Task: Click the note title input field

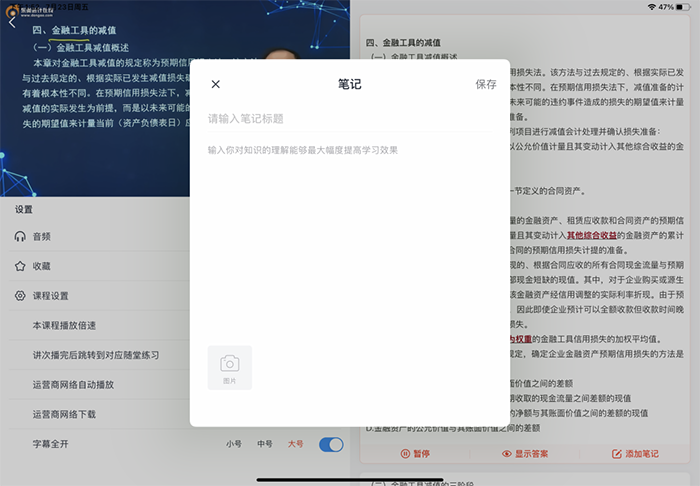Action: tap(349, 119)
